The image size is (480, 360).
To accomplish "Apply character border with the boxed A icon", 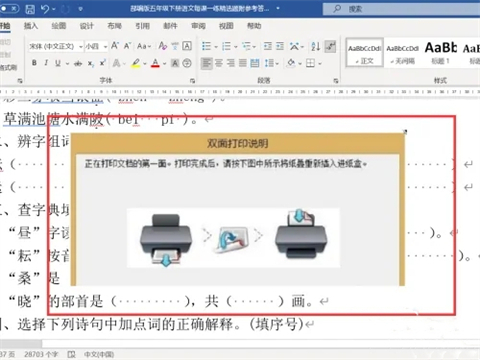I will (x=187, y=46).
